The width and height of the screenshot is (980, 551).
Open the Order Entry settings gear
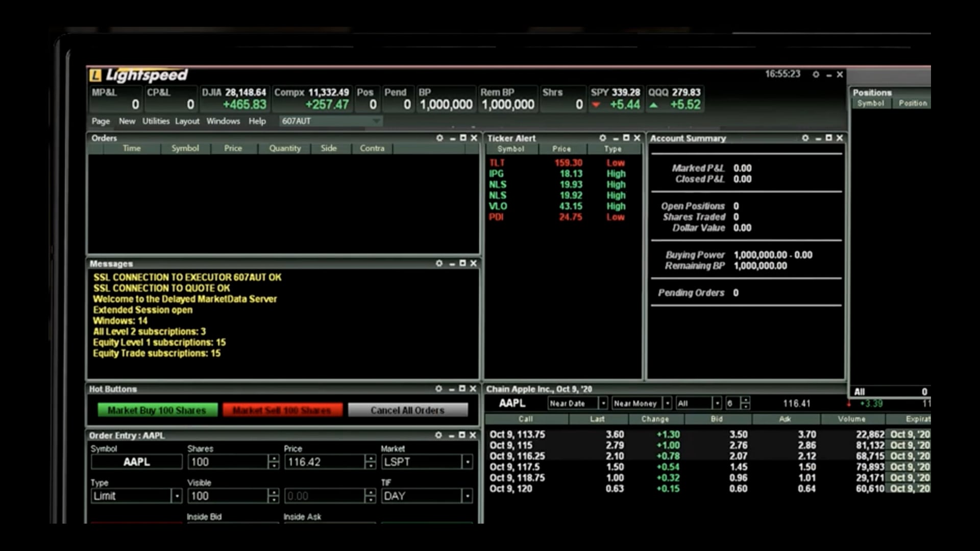pos(438,435)
